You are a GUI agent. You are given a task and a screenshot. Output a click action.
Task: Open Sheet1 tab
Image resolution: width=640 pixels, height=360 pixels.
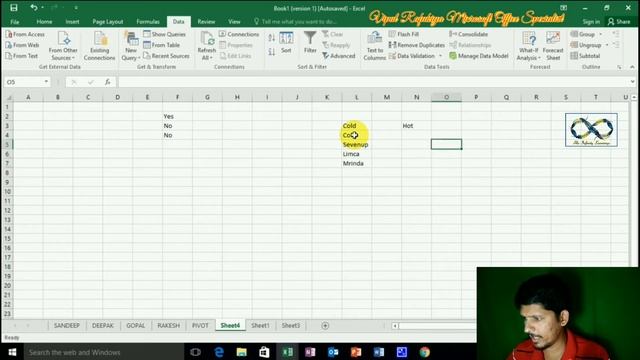[x=260, y=325]
